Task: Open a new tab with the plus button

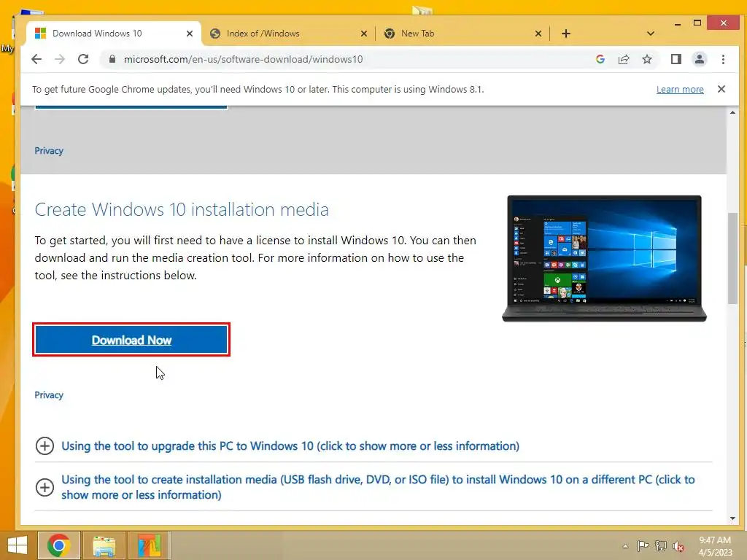Action: (566, 34)
